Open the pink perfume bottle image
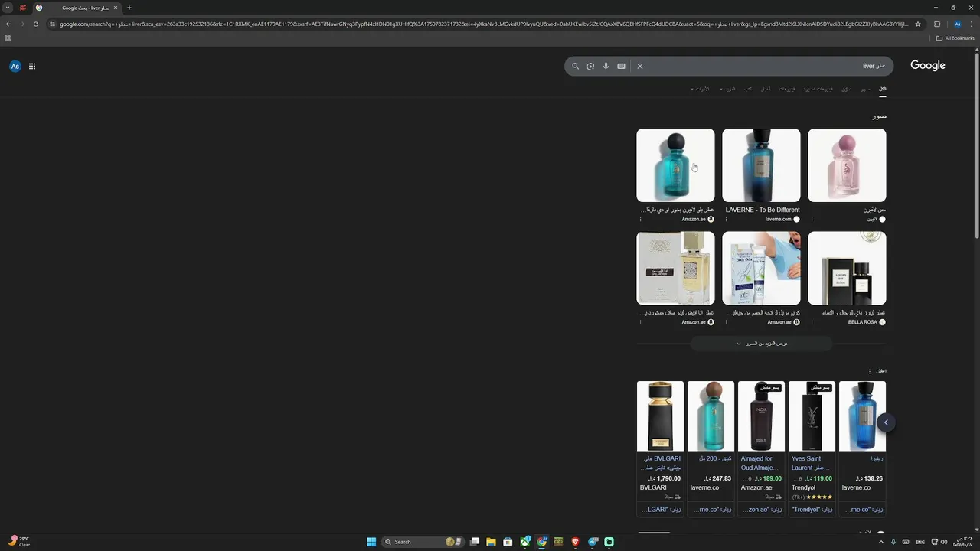This screenshot has width=980, height=551. pos(847,165)
